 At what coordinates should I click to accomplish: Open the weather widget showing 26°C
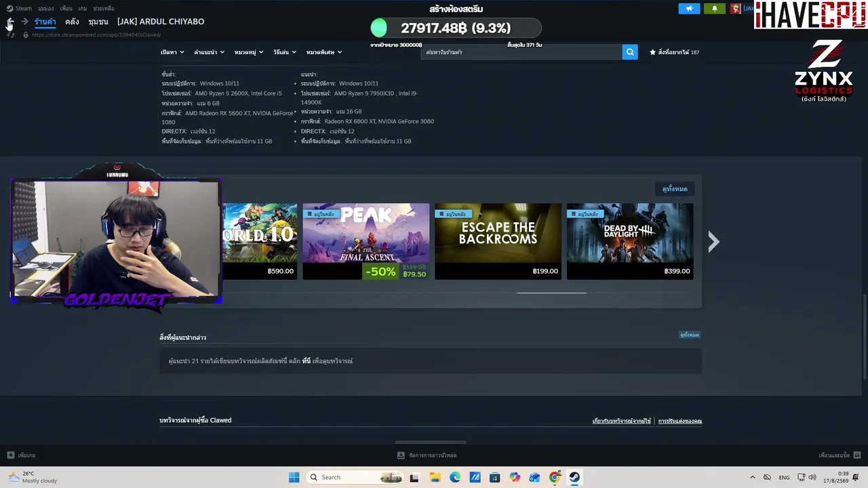point(33,477)
